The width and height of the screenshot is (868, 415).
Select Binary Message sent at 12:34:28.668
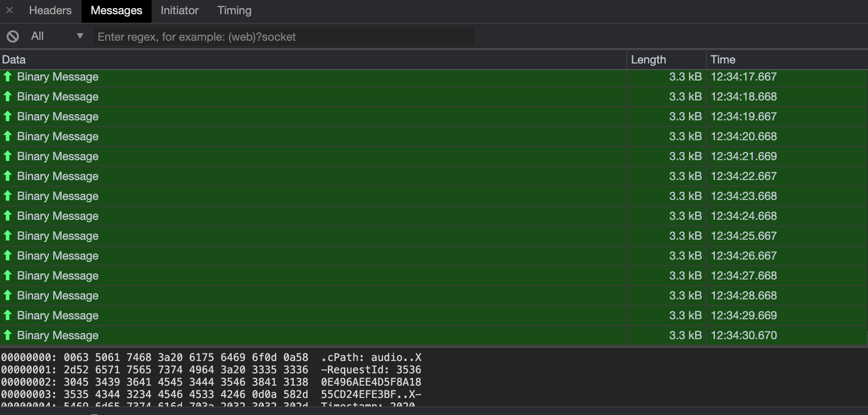434,296
